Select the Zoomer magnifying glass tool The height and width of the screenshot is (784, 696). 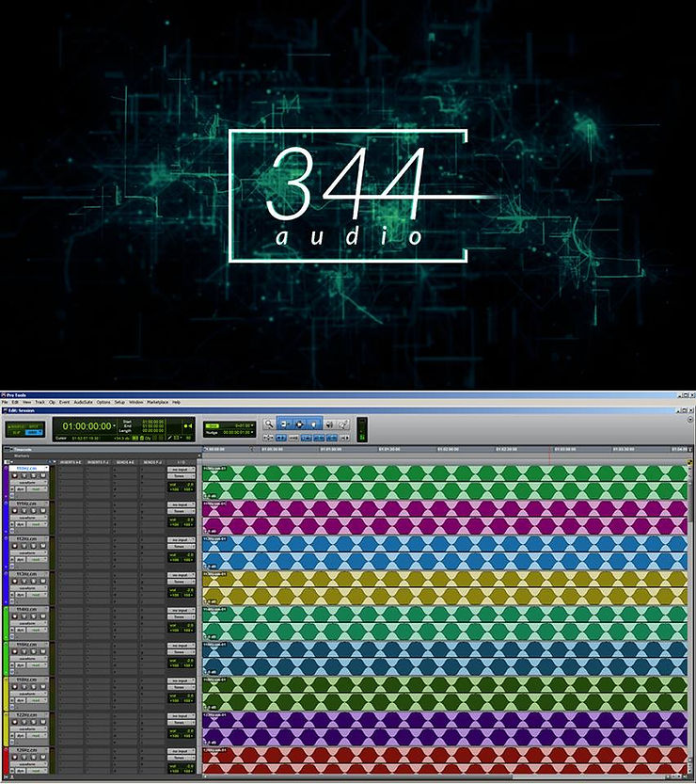click(269, 424)
